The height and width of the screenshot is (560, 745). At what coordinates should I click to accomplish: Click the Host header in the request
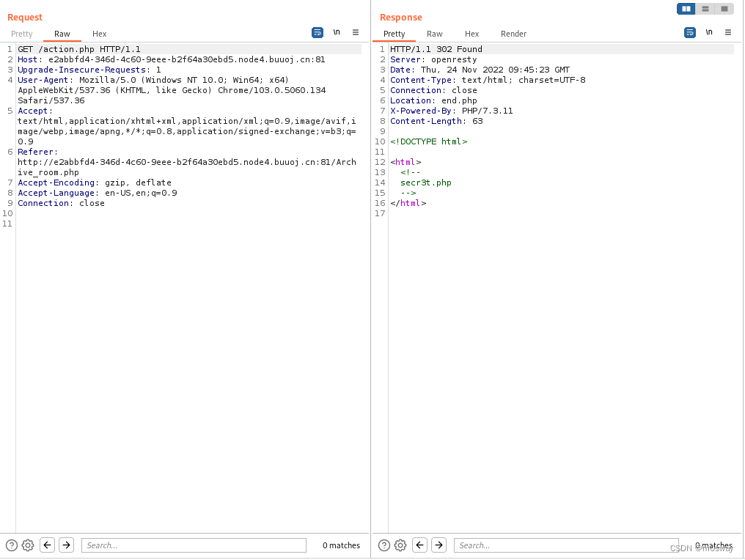(171, 59)
